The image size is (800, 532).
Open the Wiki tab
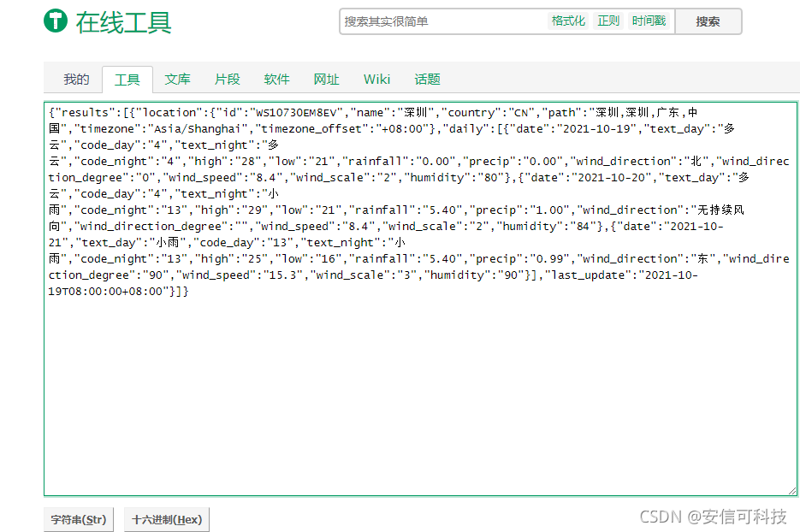tap(377, 79)
